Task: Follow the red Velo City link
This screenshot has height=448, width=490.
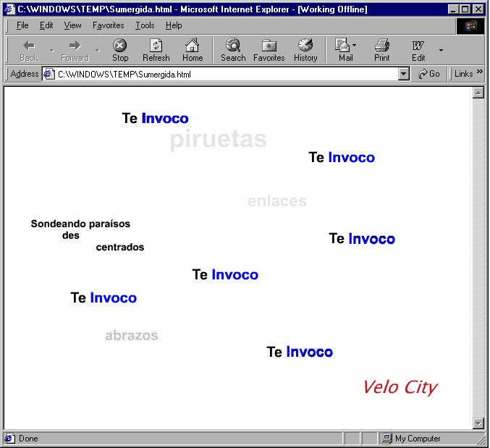Action: (400, 387)
